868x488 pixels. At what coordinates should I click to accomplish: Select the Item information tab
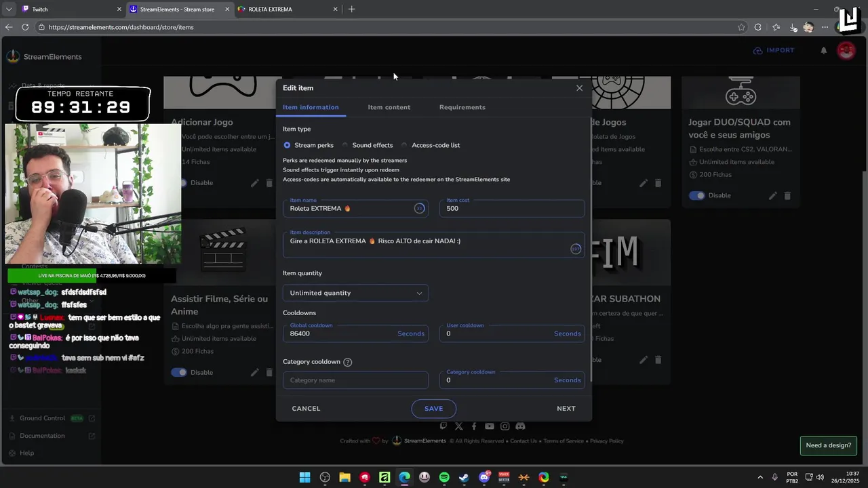pyautogui.click(x=311, y=107)
